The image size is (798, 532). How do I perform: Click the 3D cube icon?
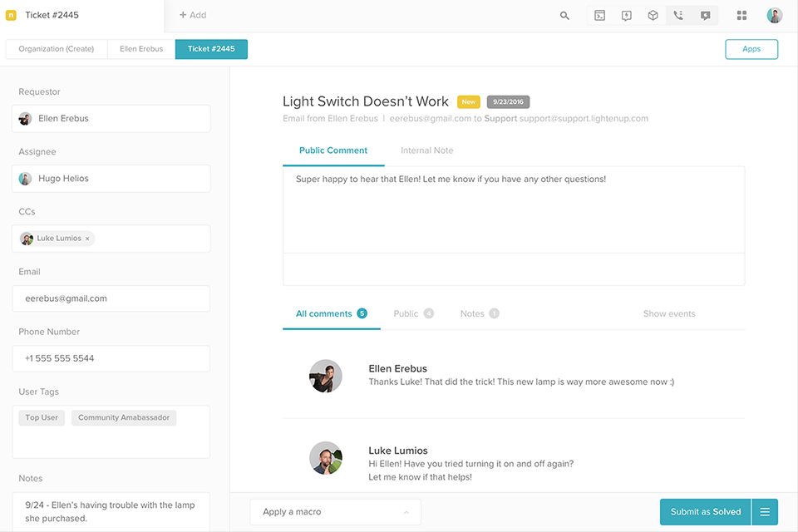[653, 16]
